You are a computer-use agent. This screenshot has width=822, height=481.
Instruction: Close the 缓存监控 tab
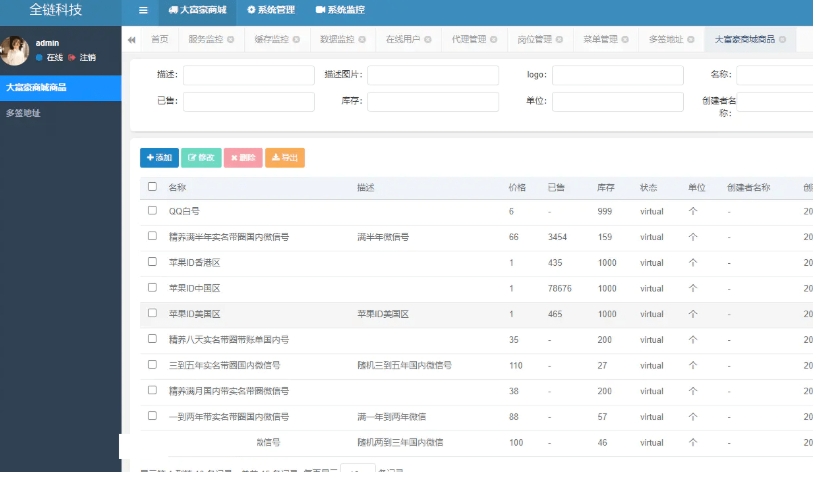coord(296,39)
